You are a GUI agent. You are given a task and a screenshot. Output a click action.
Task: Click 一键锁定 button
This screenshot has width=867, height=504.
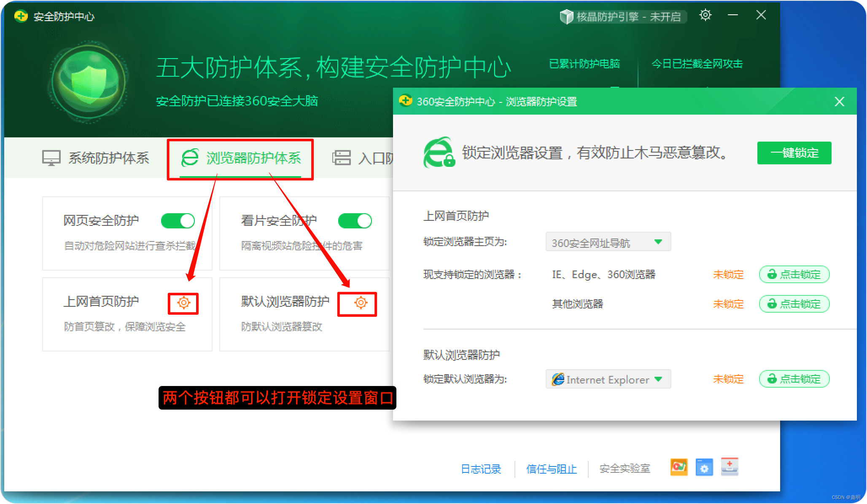click(x=794, y=153)
